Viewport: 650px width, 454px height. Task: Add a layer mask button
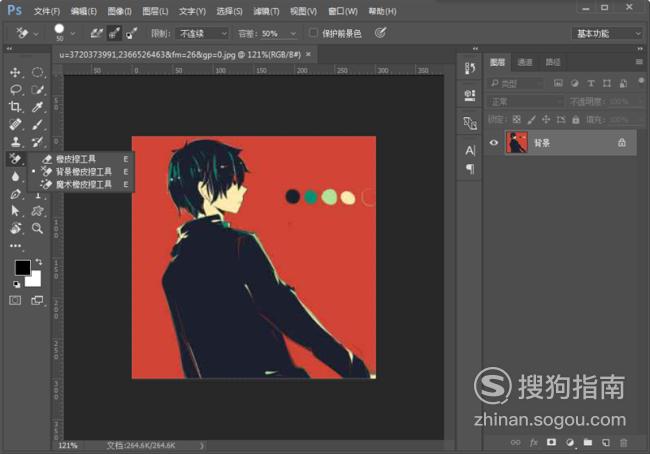pyautogui.click(x=551, y=442)
